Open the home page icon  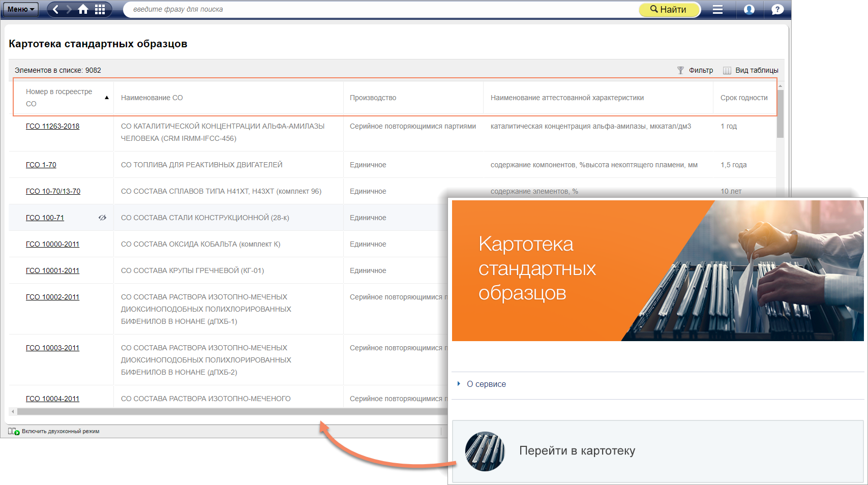(x=83, y=9)
